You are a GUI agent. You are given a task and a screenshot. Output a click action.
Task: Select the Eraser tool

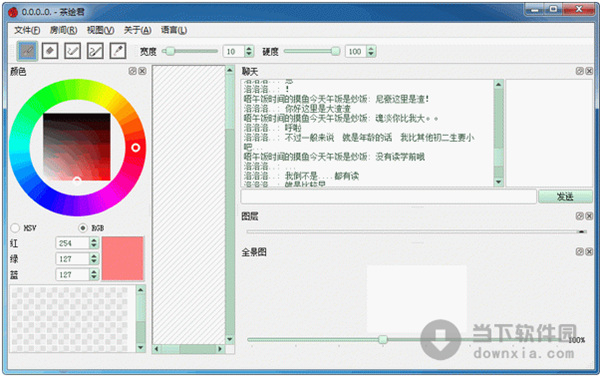(50, 51)
